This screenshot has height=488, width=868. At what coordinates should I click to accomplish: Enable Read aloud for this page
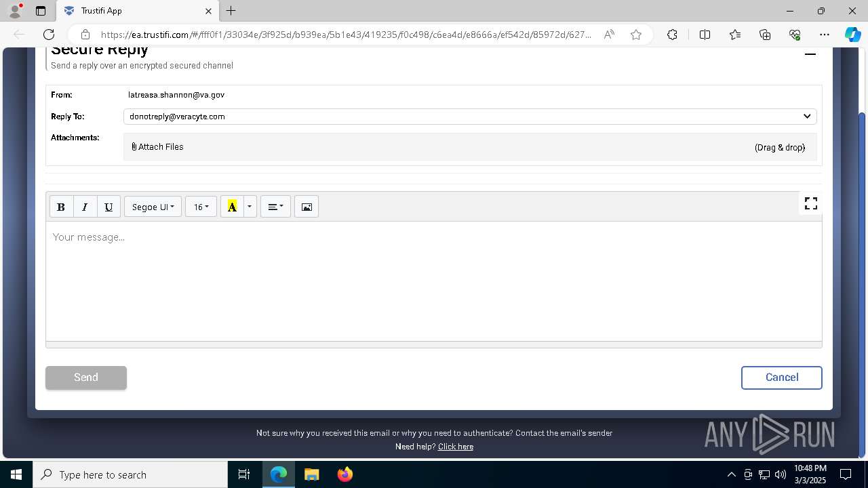tap(609, 35)
